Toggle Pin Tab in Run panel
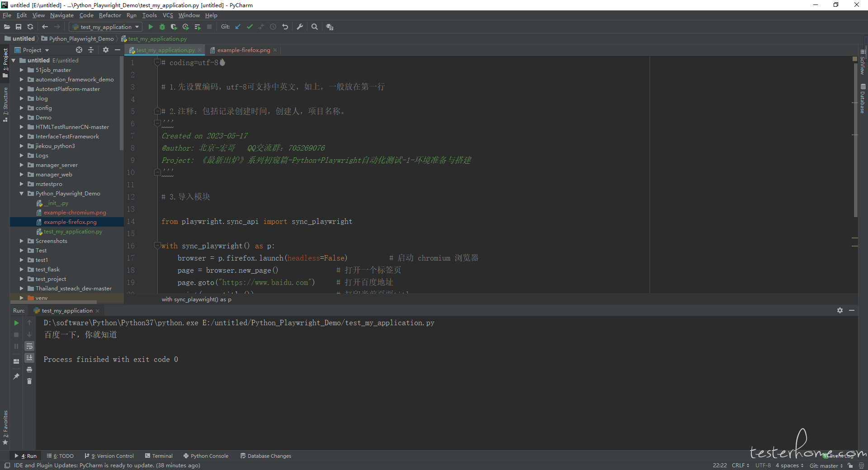The height and width of the screenshot is (470, 868). (x=16, y=376)
